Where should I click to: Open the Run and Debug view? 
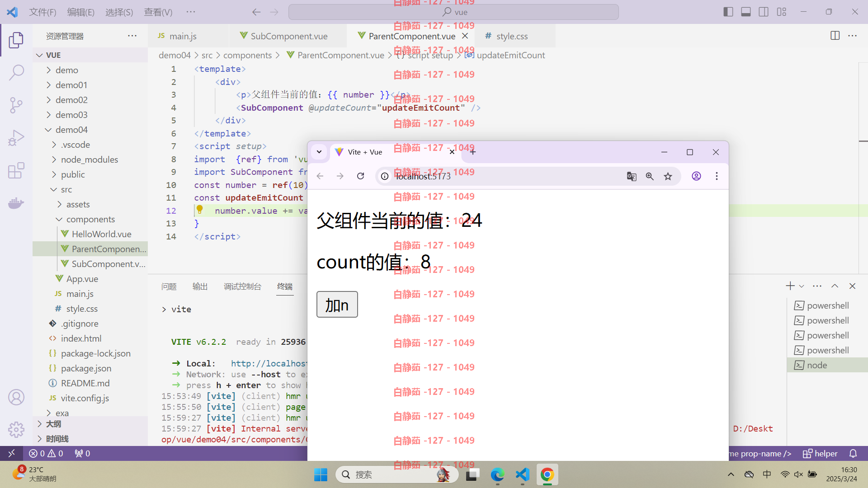click(x=16, y=138)
